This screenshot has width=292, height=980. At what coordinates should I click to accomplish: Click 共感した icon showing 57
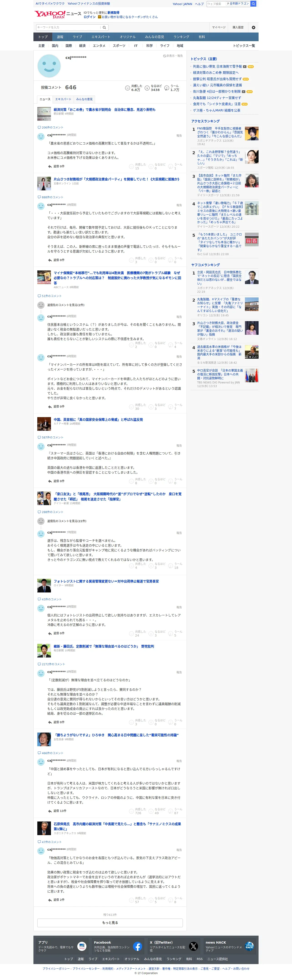[x=131, y=900]
